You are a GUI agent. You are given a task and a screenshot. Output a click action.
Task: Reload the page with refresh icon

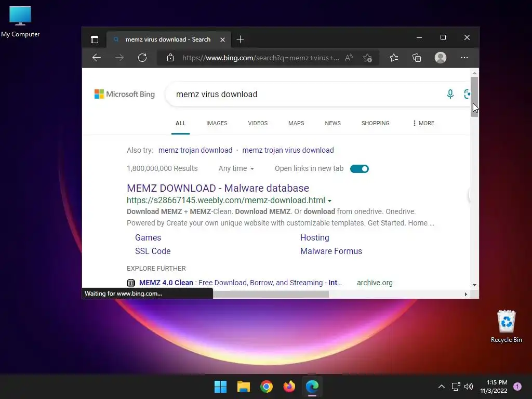pos(142,58)
